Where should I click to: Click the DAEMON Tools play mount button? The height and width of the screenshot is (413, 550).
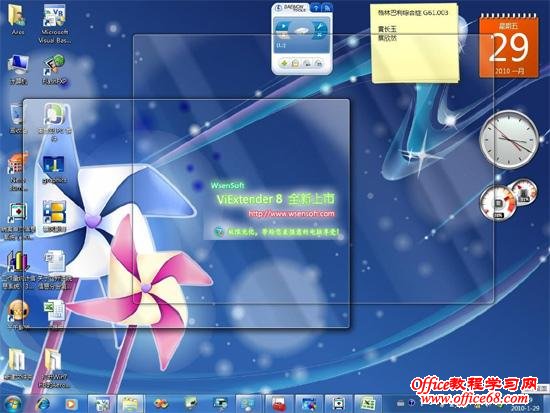click(282, 27)
